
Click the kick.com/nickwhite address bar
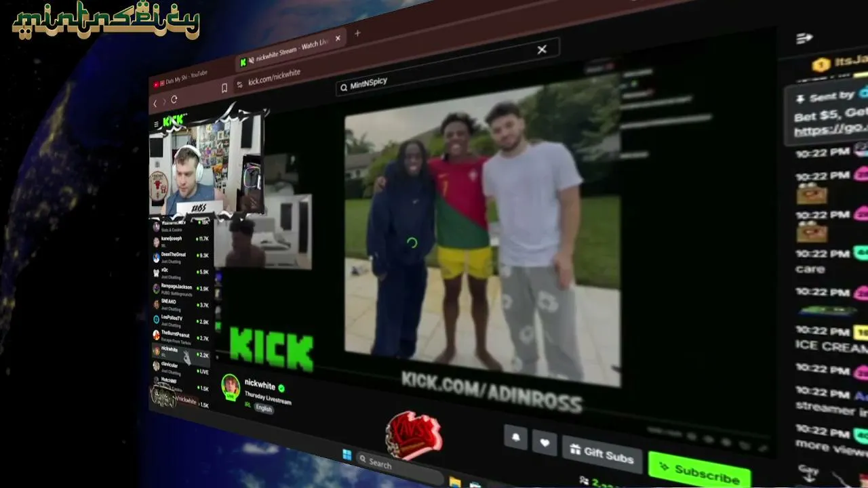[x=274, y=78]
